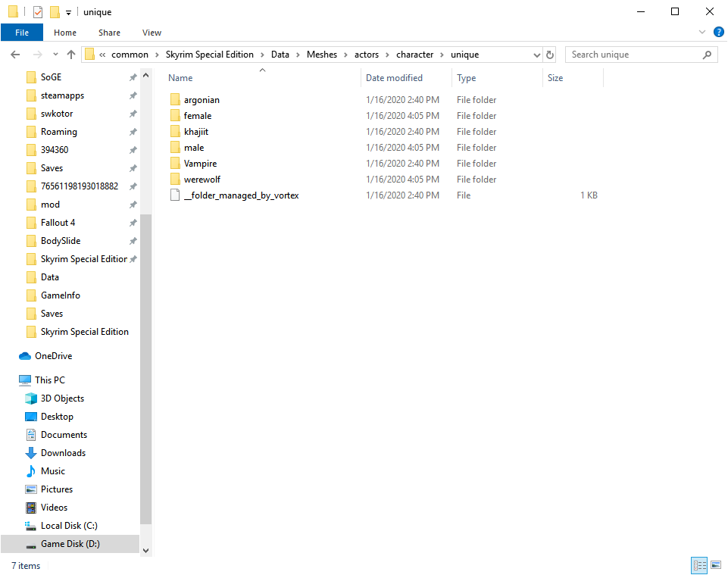Image resolution: width=728 pixels, height=575 pixels.
Task: Select steamapps in Quick access
Action: (x=62, y=95)
